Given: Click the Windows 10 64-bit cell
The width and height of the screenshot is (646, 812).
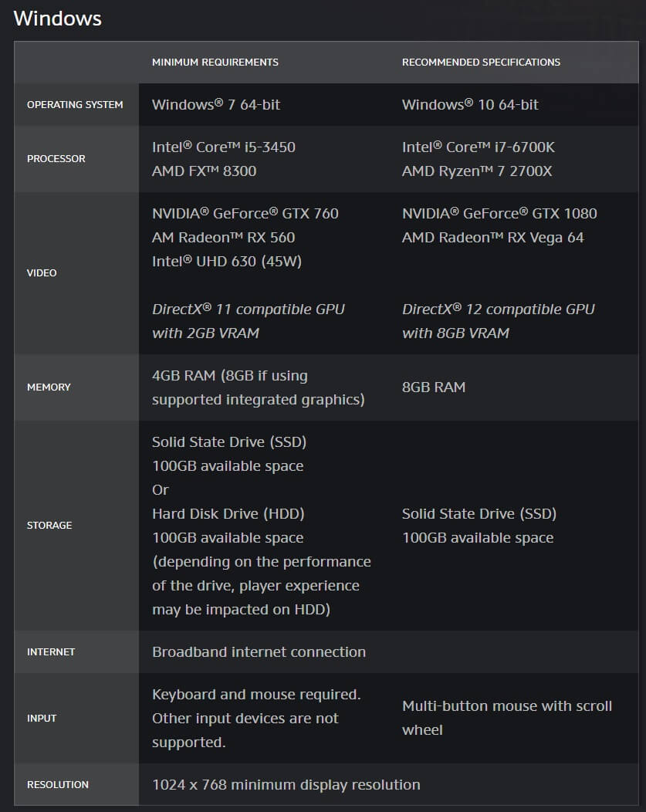Looking at the screenshot, I should click(470, 105).
